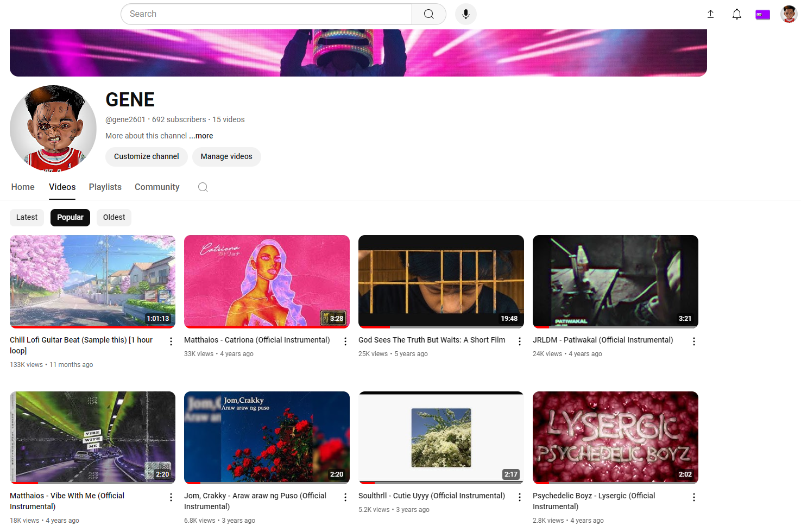Viewport: 801px width, 532px height.
Task: Open the upload video icon
Action: coord(710,14)
